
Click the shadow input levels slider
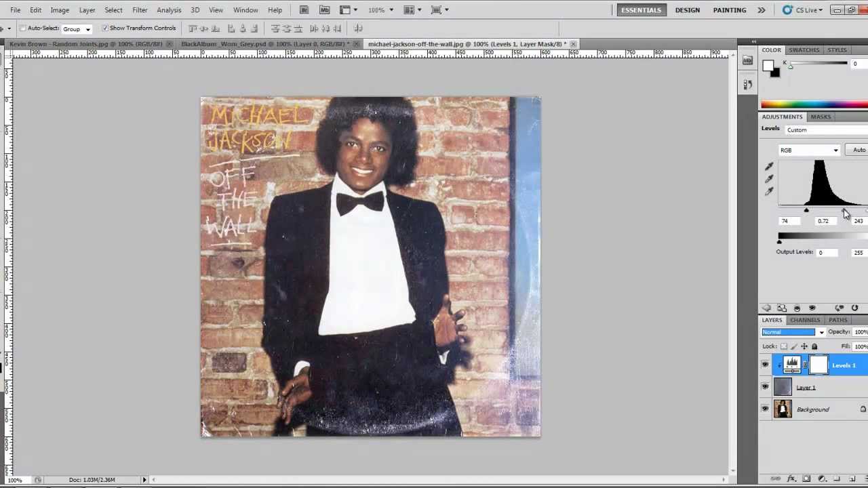coord(806,211)
